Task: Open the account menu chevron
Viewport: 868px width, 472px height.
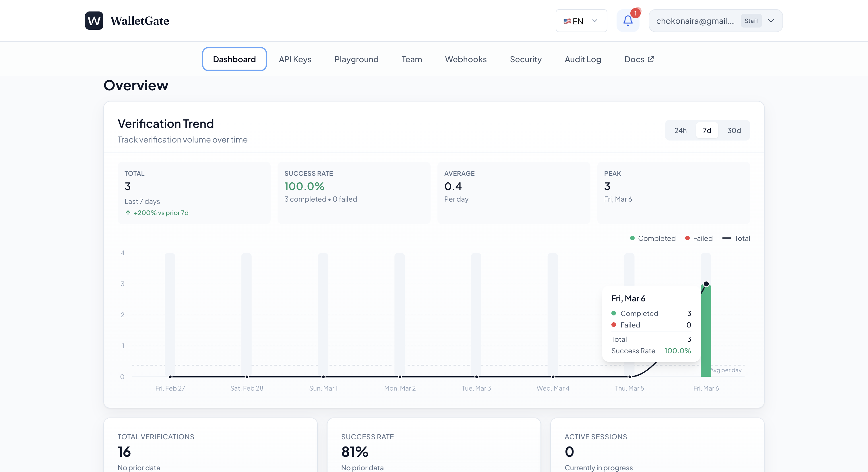Action: (771, 21)
